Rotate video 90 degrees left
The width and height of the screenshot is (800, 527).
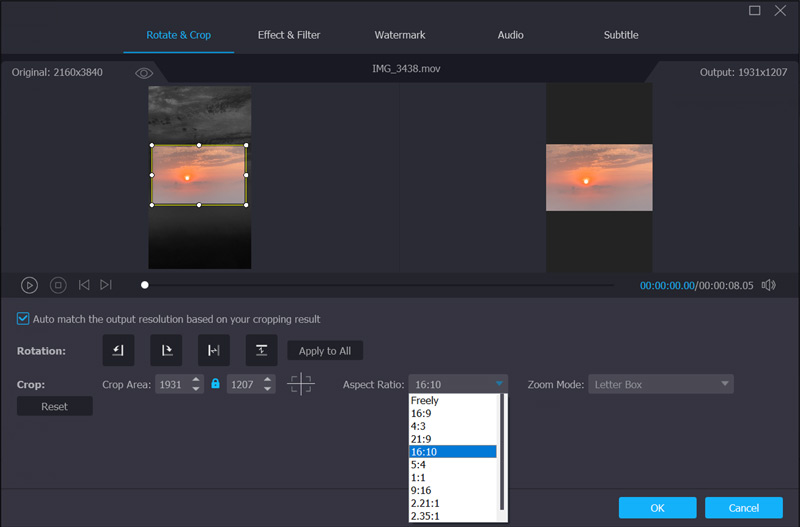(118, 350)
